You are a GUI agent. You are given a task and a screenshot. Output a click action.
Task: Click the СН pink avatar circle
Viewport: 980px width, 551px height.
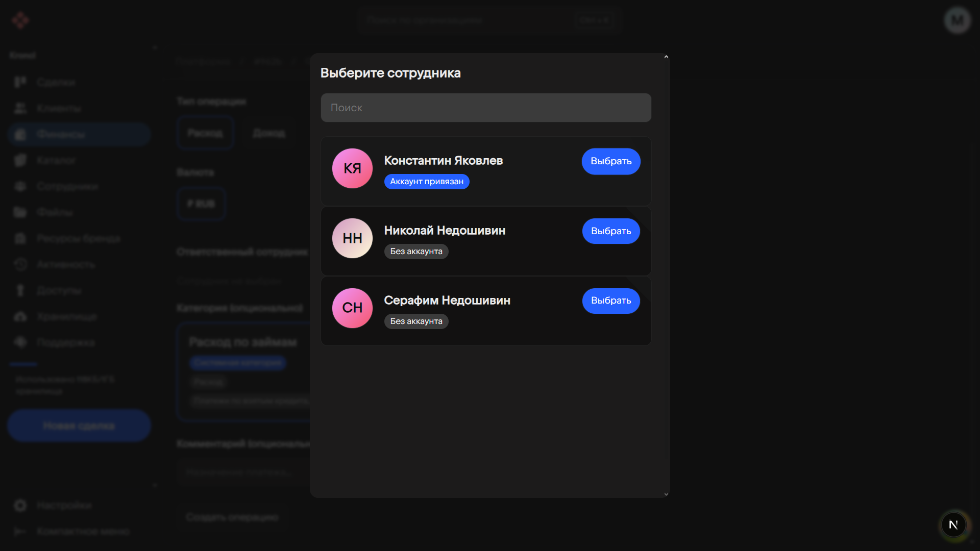click(352, 308)
